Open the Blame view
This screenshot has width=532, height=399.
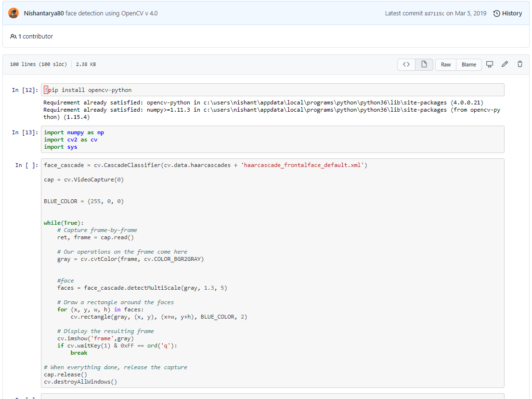tap(469, 64)
